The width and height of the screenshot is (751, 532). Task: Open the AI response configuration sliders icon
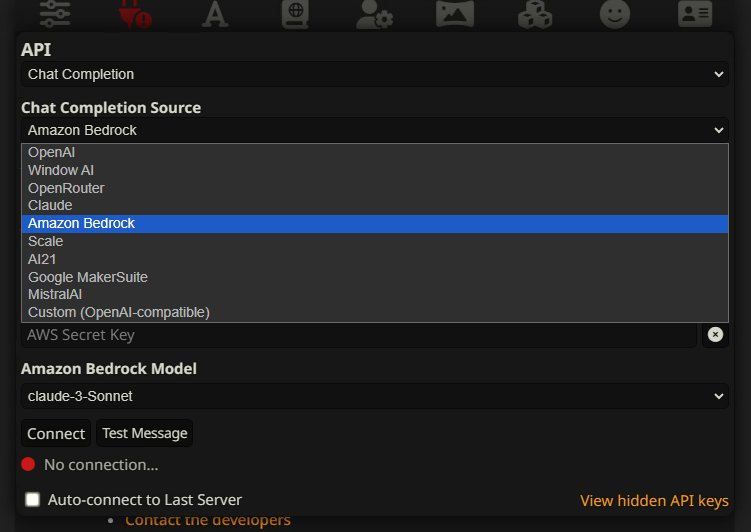point(55,13)
